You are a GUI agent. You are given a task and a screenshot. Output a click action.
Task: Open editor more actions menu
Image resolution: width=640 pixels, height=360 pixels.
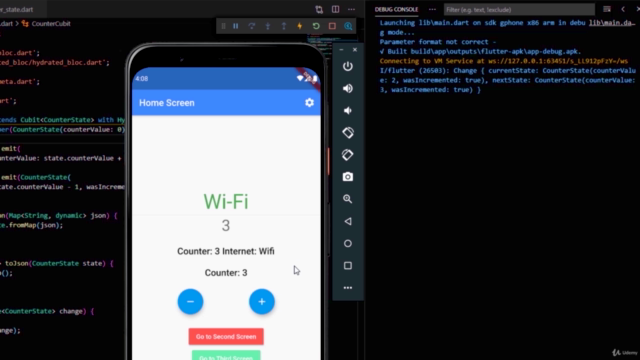[x=351, y=9]
